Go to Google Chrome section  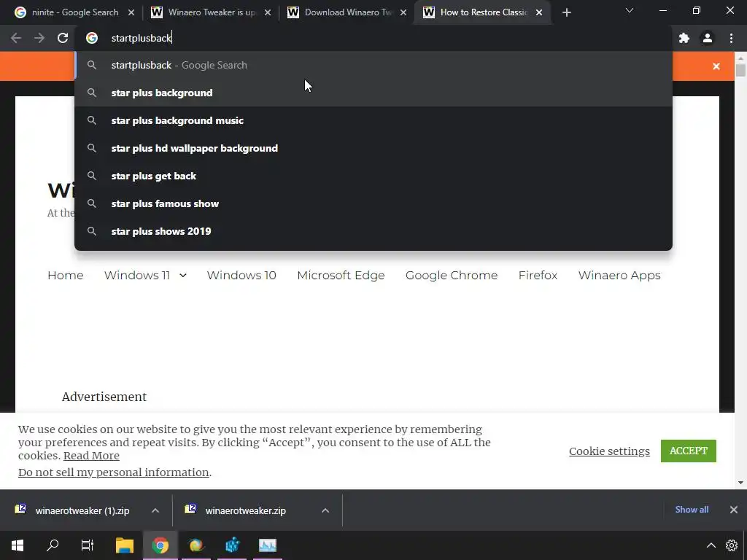point(451,275)
